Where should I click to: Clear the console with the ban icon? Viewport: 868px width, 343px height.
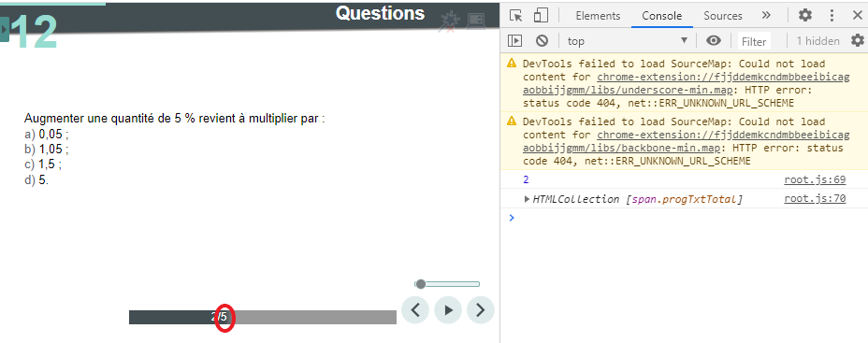pyautogui.click(x=542, y=40)
